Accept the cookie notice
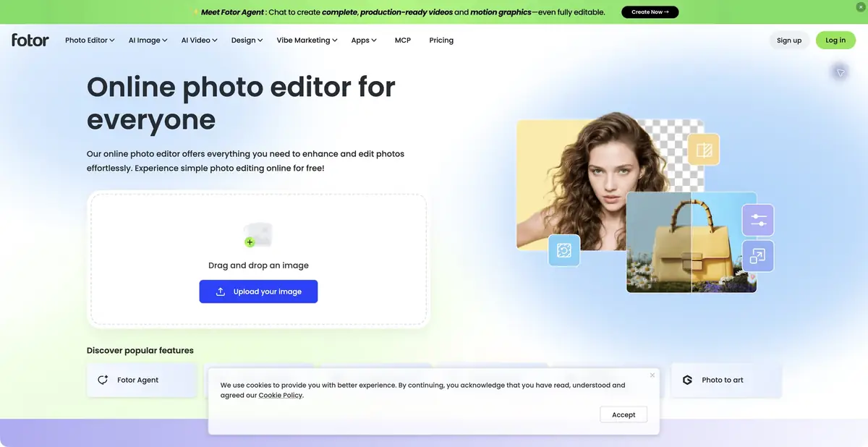868x447 pixels. pos(624,414)
